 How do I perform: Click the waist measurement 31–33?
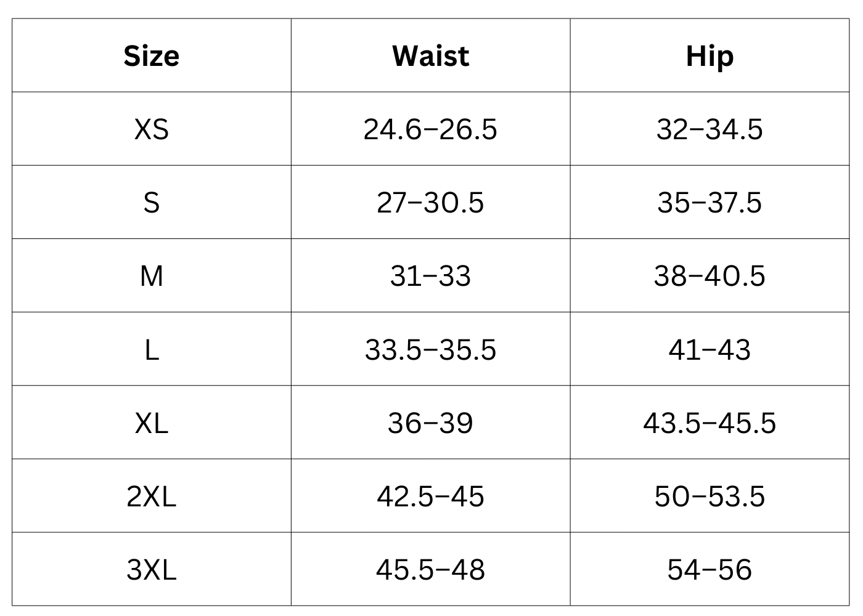tap(430, 276)
